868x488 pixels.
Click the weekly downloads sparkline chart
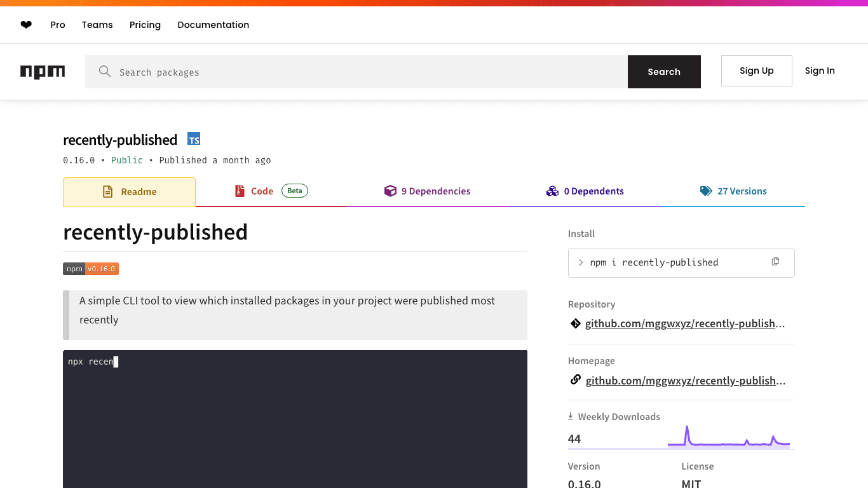728,437
